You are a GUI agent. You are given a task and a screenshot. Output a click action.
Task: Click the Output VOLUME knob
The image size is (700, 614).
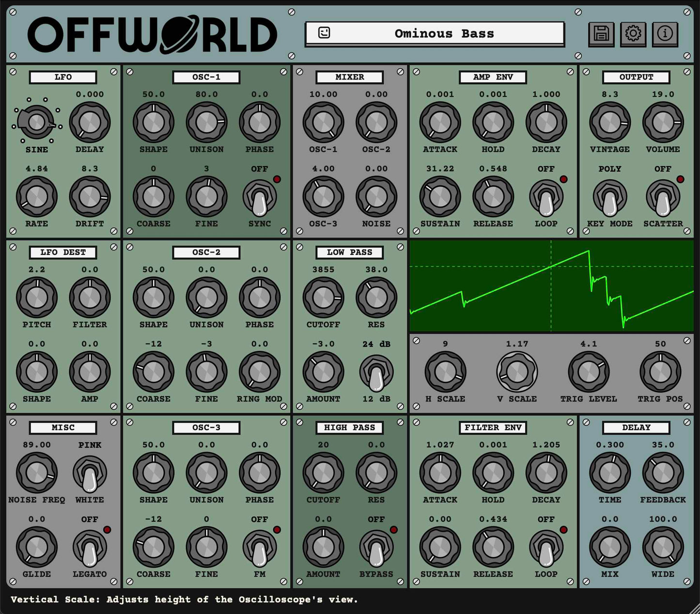(x=663, y=122)
